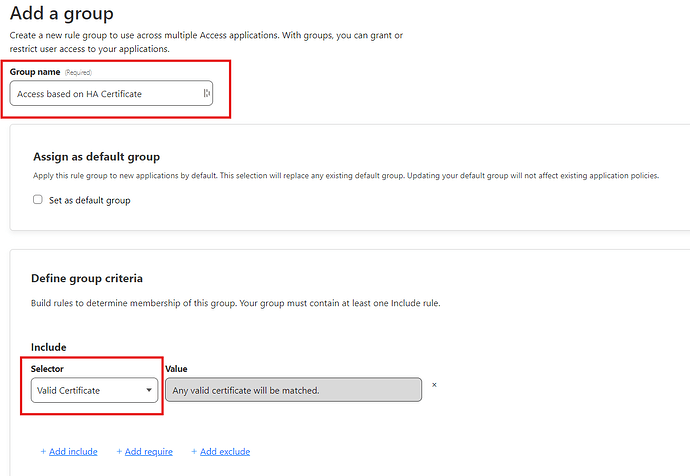Image resolution: width=690 pixels, height=476 pixels.
Task: Click the 'Define group criteria' heading
Action: point(87,278)
